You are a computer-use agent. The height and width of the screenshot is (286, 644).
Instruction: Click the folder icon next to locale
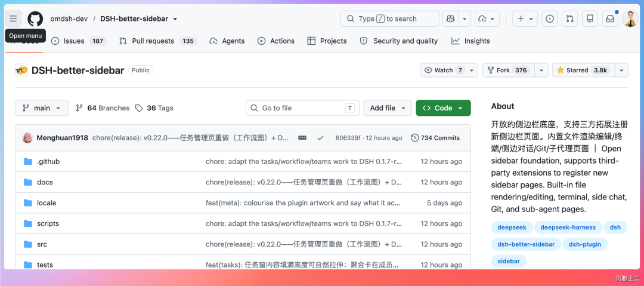(28, 203)
